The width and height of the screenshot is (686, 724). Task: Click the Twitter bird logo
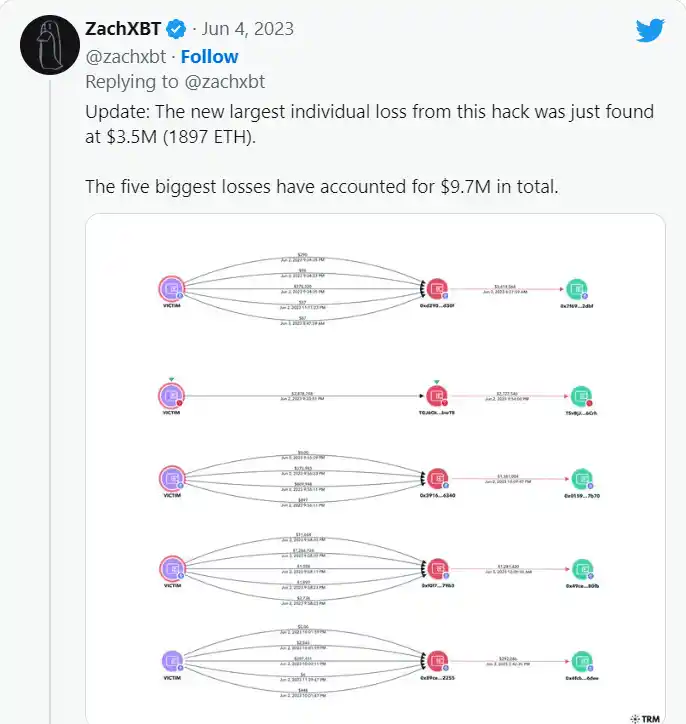(650, 30)
